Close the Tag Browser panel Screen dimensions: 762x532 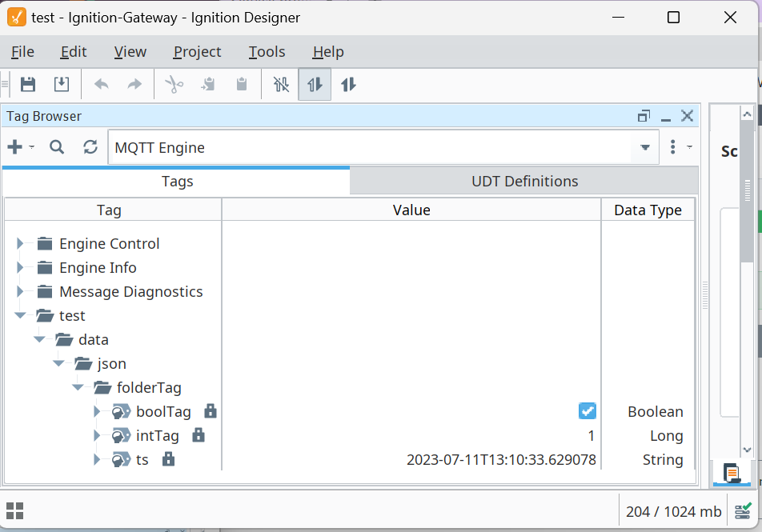pyautogui.click(x=687, y=116)
